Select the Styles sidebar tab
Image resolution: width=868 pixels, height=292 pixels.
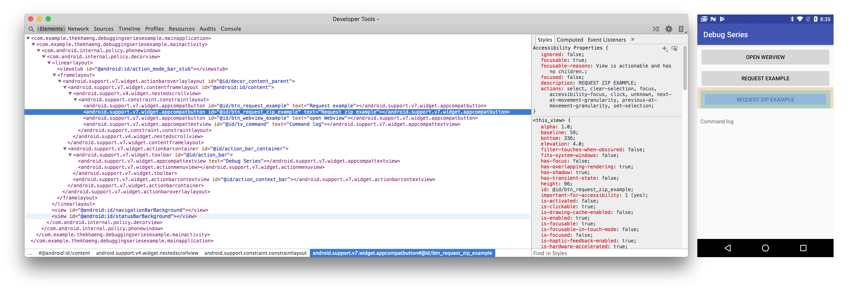point(545,40)
